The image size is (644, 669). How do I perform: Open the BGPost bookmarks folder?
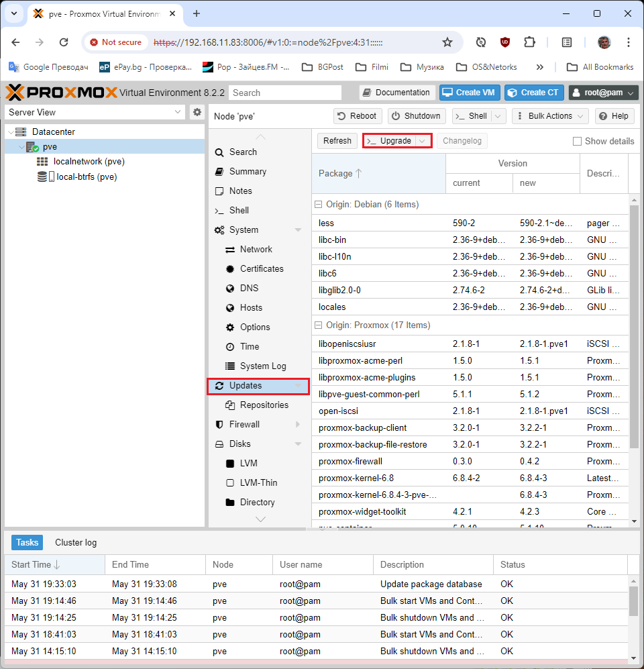pyautogui.click(x=323, y=67)
